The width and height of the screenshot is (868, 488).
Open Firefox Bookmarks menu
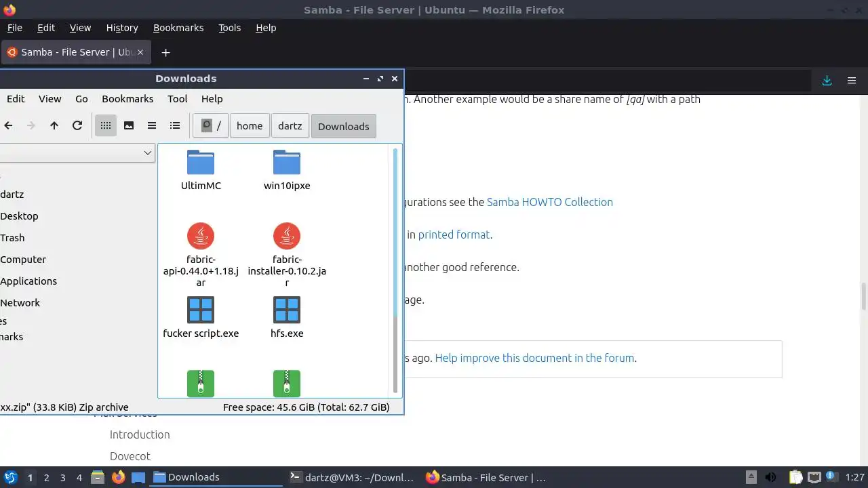[178, 28]
